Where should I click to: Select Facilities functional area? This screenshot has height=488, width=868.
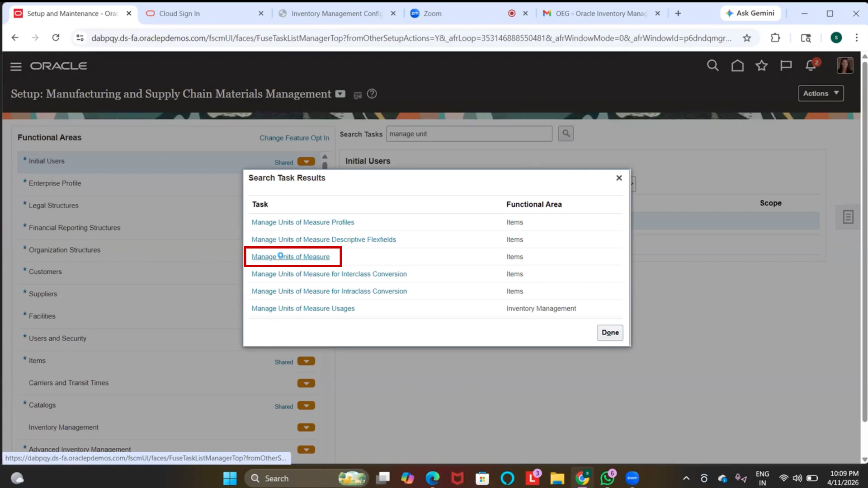42,316
